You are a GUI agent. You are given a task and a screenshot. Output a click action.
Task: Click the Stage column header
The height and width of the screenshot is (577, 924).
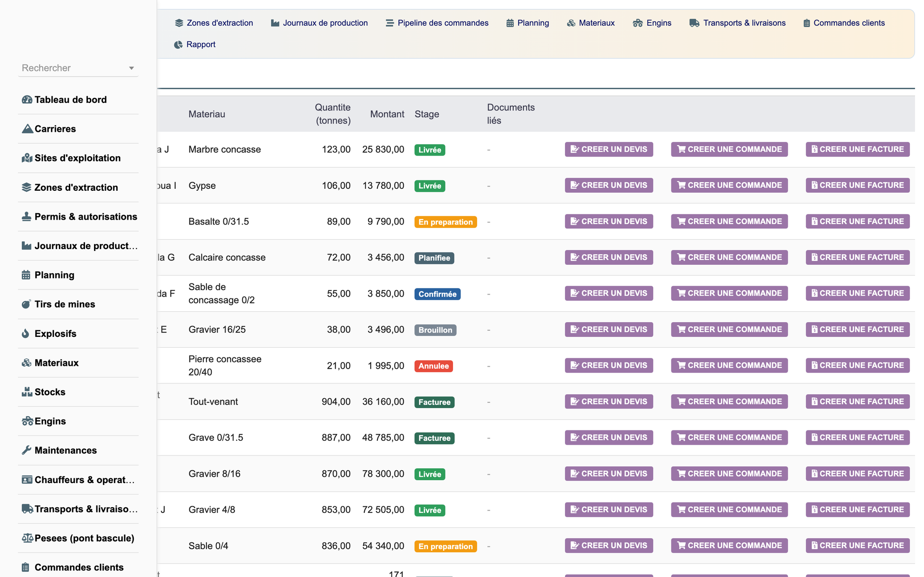click(x=427, y=114)
